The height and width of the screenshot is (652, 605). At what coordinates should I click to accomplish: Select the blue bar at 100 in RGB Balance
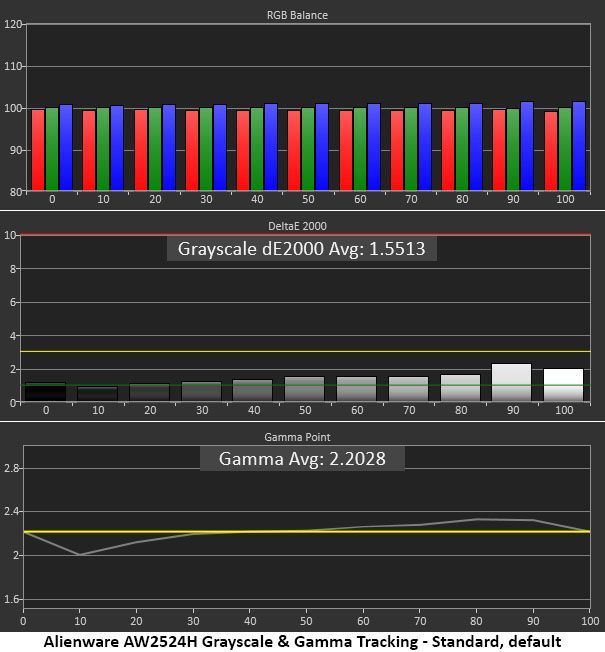579,146
